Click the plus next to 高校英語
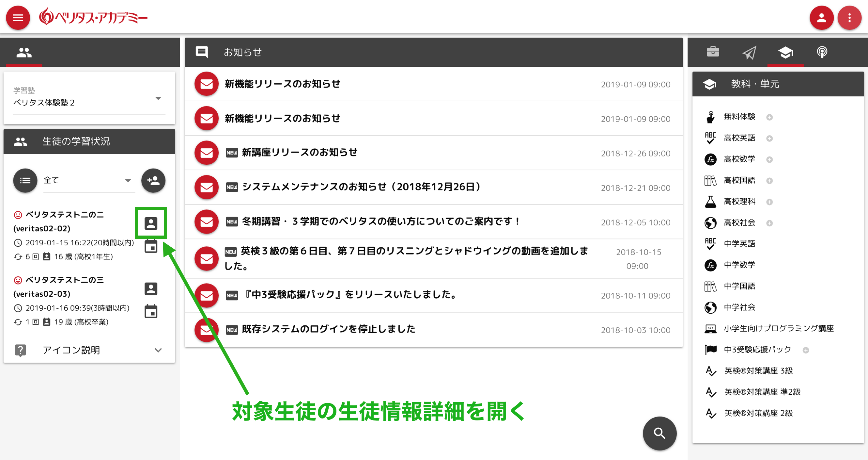Image resolution: width=868 pixels, height=460 pixels. [770, 138]
